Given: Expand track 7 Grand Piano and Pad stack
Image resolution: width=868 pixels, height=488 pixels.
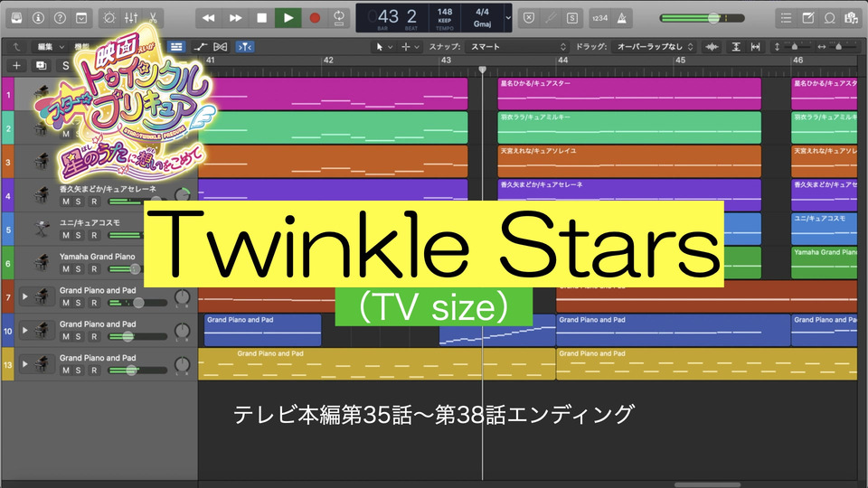Looking at the screenshot, I should point(25,296).
